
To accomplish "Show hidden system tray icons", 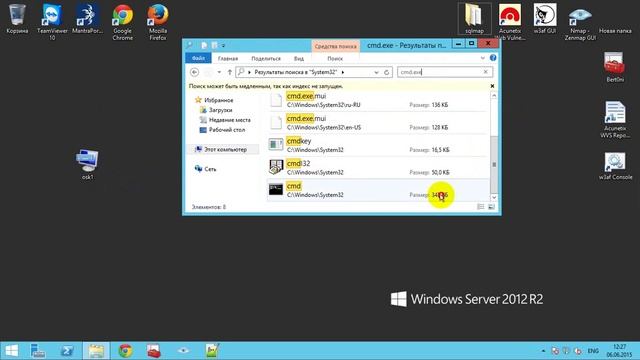I will click(543, 351).
